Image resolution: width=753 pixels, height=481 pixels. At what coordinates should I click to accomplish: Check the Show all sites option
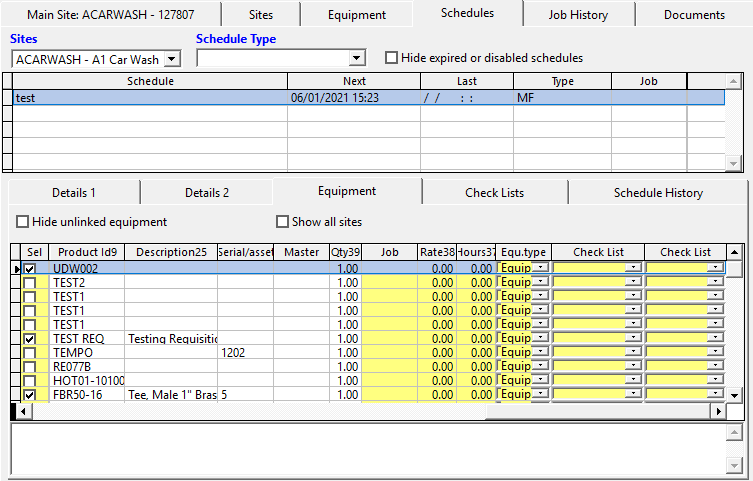click(282, 222)
